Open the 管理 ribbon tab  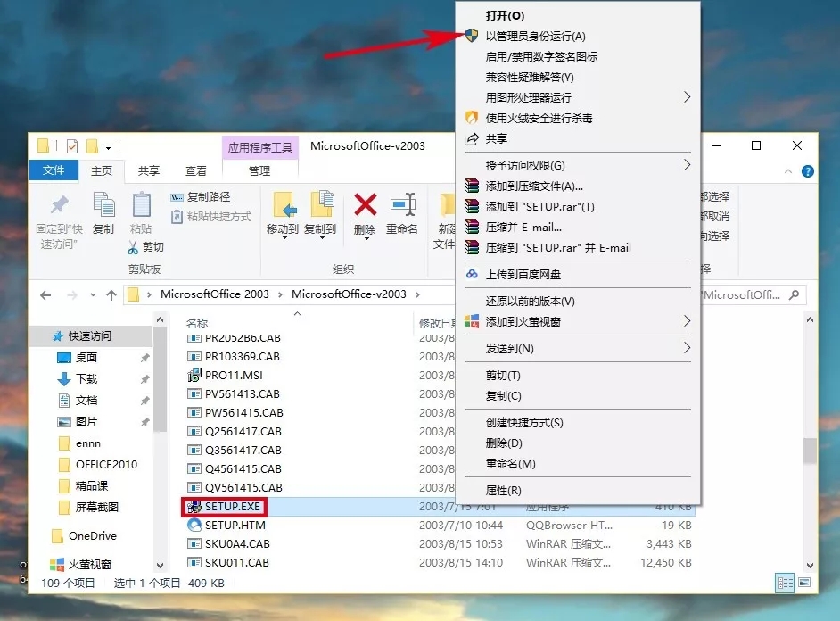pos(259,170)
